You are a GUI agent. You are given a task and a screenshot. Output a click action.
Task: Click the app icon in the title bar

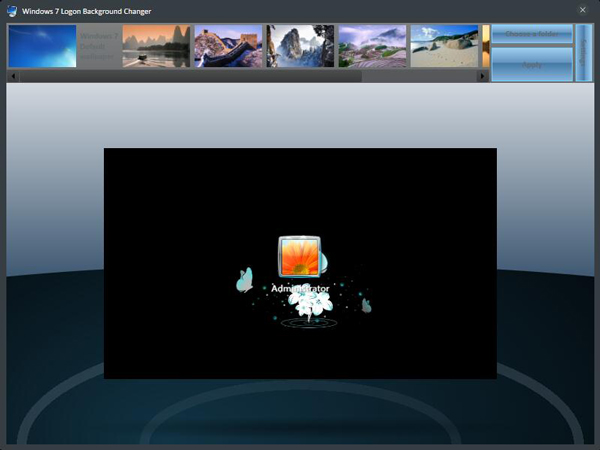(x=12, y=11)
